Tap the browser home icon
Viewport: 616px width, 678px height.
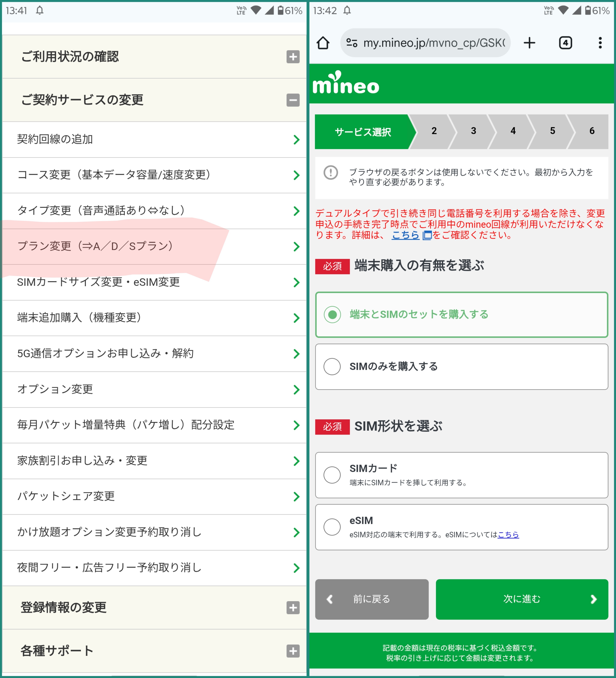coord(323,43)
